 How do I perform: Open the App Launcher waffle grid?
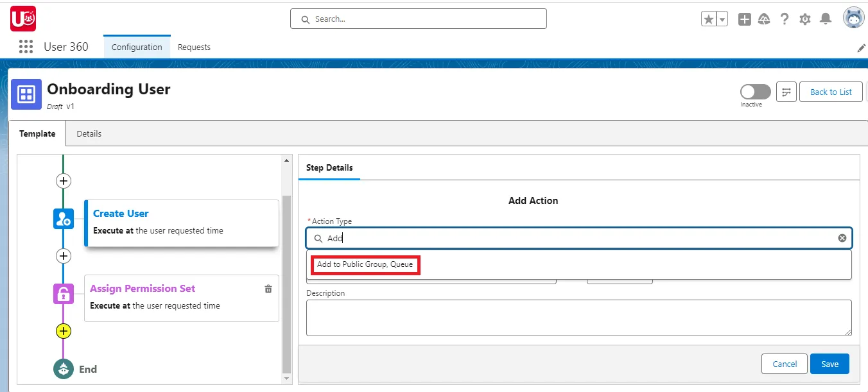[x=25, y=46]
